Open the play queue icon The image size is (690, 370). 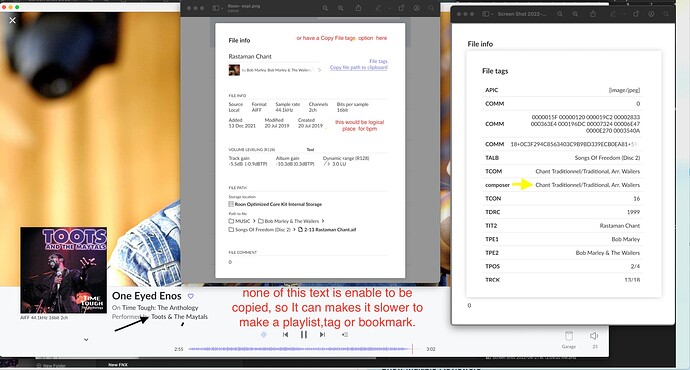(x=345, y=335)
